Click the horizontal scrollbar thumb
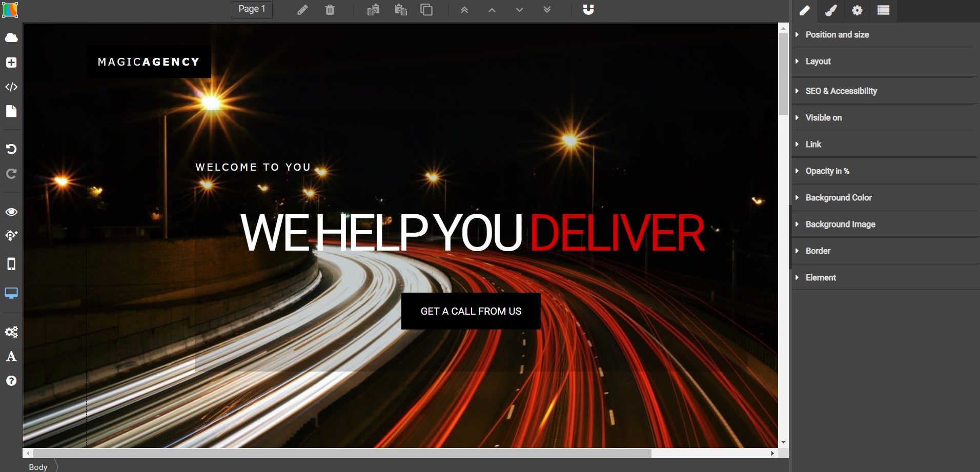The image size is (980, 472). tap(342, 454)
